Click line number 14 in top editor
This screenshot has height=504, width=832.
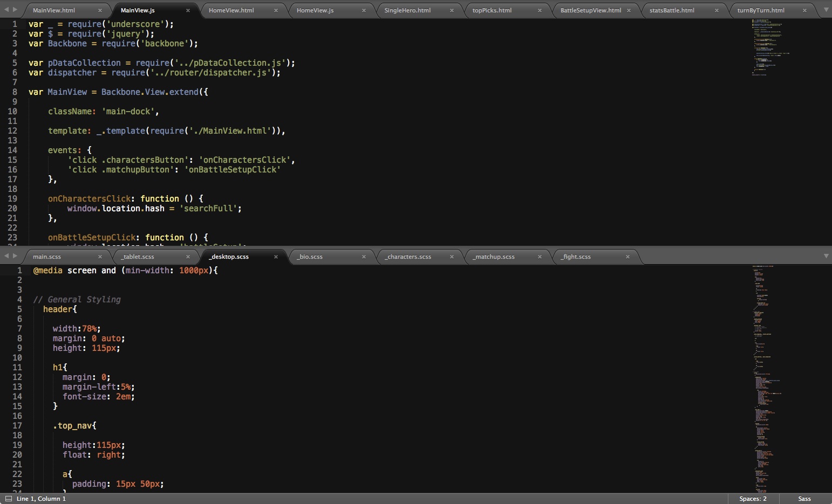pyautogui.click(x=12, y=150)
